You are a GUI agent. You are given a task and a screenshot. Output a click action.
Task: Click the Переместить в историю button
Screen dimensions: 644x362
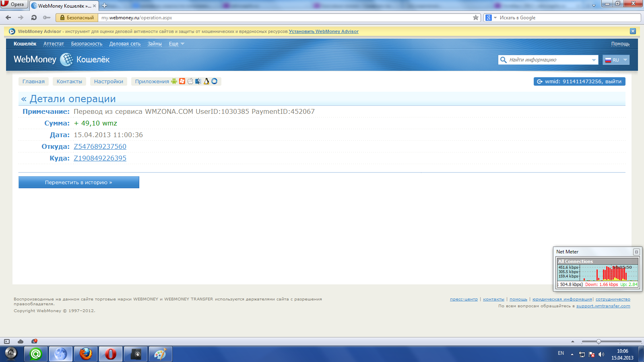79,182
